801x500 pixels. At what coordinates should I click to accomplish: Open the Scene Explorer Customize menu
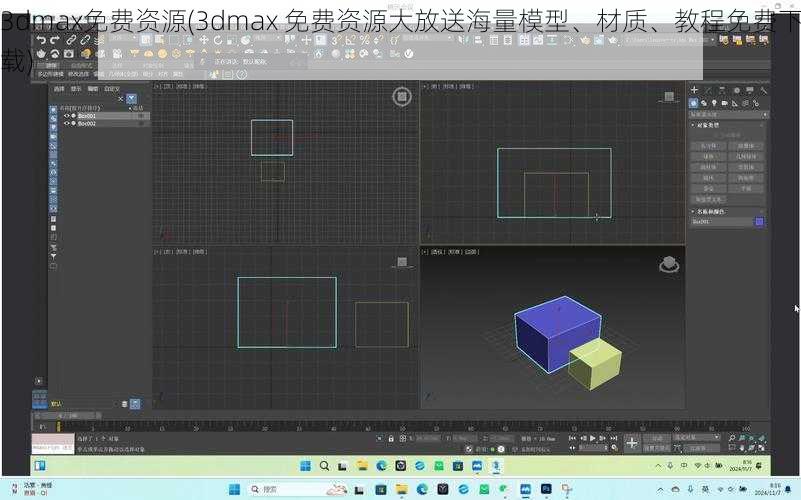(112, 89)
